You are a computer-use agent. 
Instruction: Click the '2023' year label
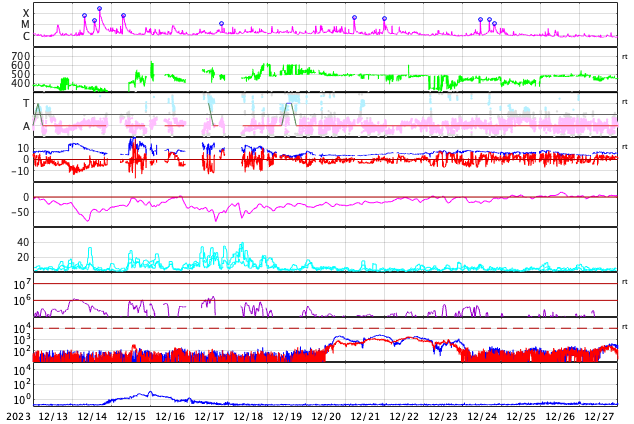[18, 417]
